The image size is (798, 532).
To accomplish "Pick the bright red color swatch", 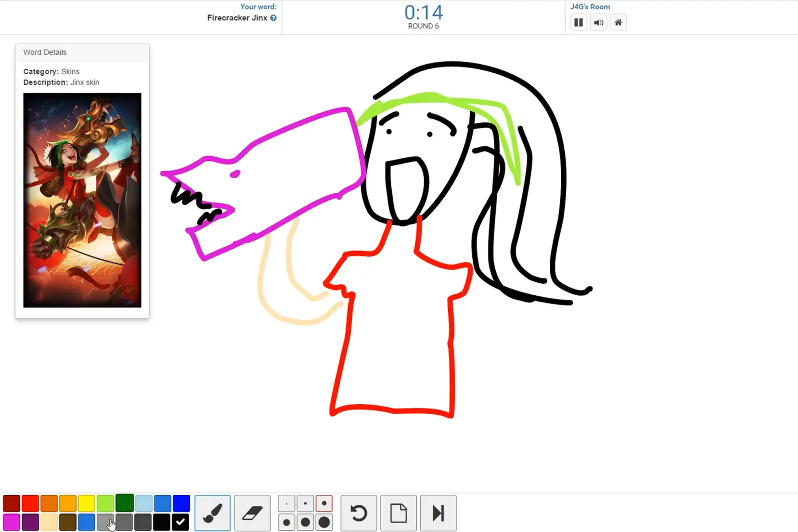I will (30, 503).
